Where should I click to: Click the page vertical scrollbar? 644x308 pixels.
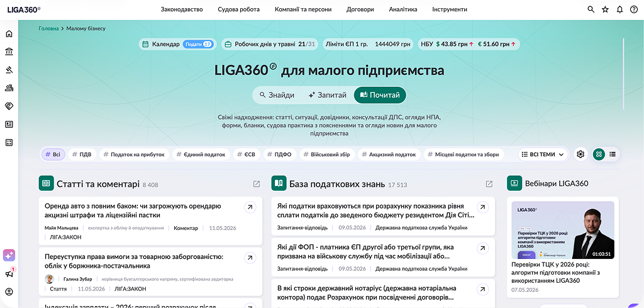624,74
